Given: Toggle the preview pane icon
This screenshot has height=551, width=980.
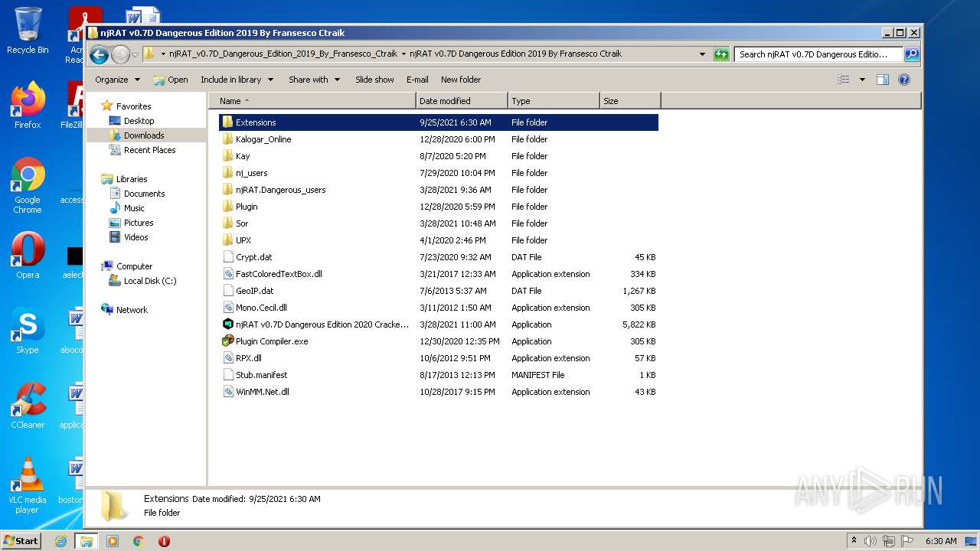Looking at the screenshot, I should pyautogui.click(x=883, y=80).
